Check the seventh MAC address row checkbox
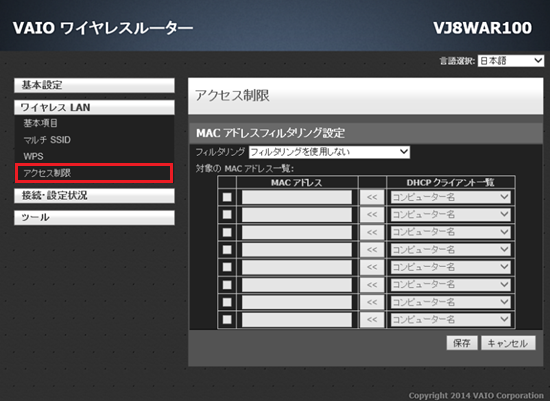Image resolution: width=550 pixels, height=401 pixels. [x=227, y=302]
